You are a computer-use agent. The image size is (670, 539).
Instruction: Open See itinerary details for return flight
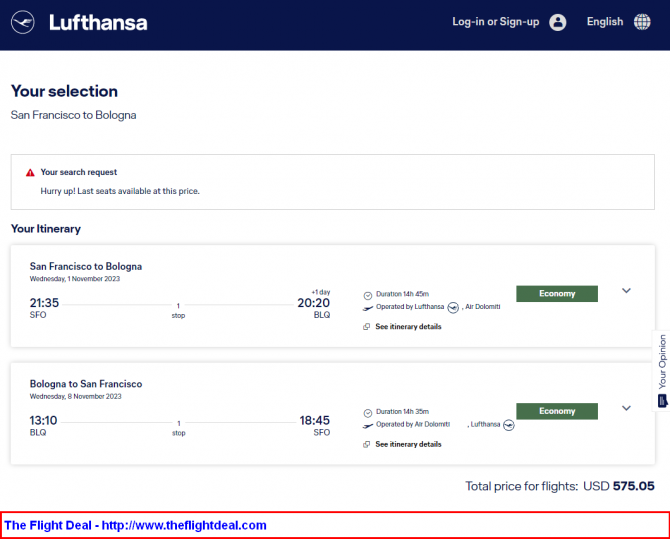pyautogui.click(x=408, y=444)
